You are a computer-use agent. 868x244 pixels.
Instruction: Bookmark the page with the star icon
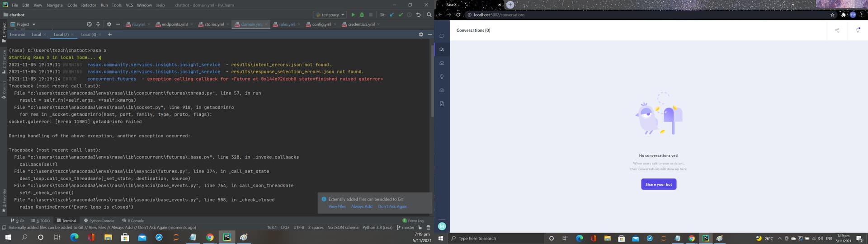pos(832,15)
